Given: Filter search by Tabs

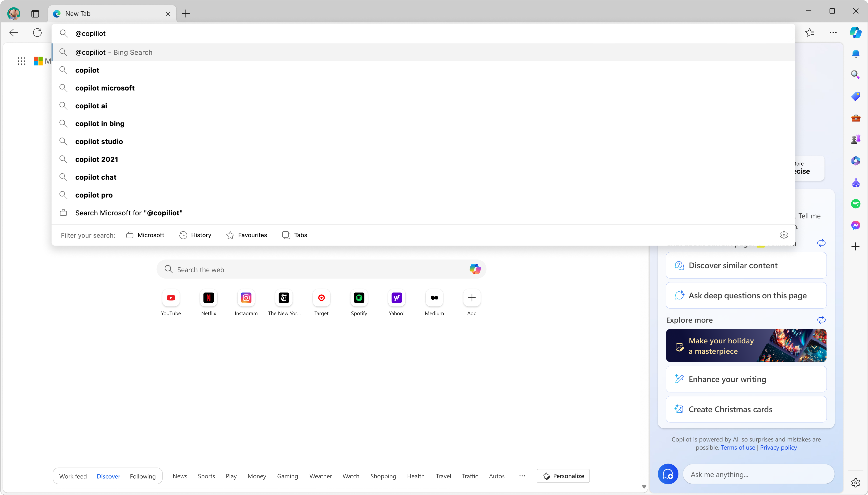Looking at the screenshot, I should point(295,235).
